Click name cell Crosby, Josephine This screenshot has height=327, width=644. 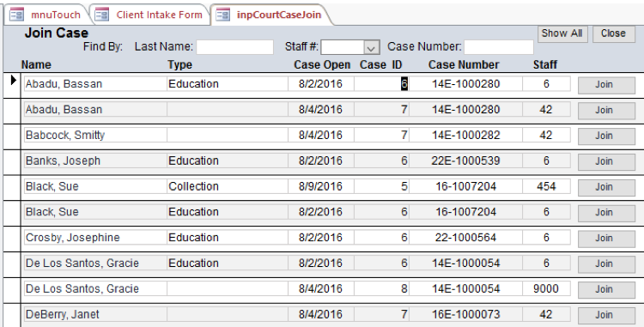(x=95, y=237)
